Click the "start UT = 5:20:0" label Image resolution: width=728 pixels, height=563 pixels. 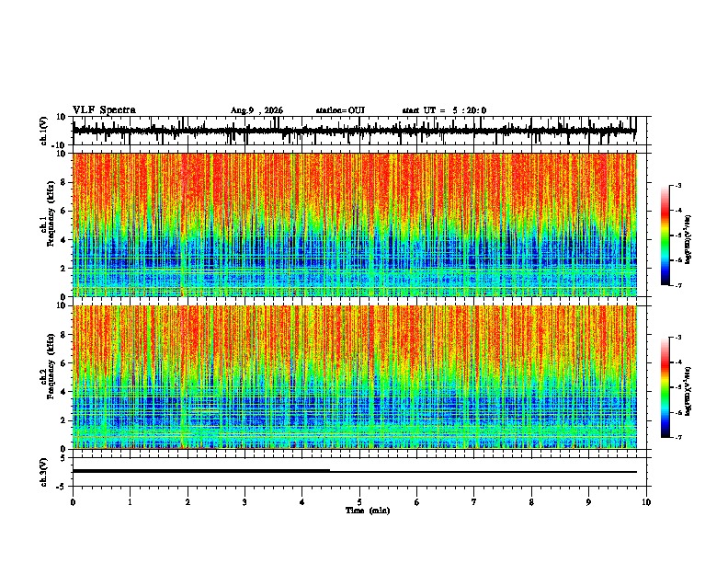pyautogui.click(x=444, y=110)
